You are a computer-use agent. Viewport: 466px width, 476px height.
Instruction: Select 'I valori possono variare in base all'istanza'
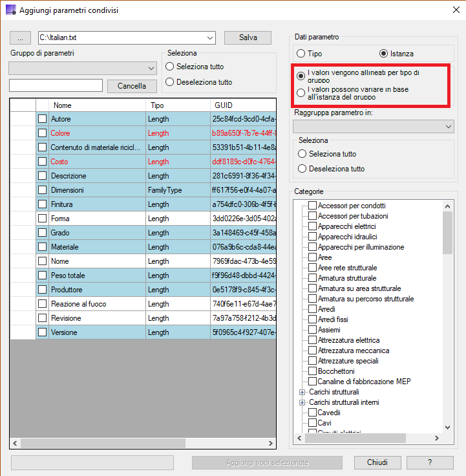pyautogui.click(x=301, y=93)
